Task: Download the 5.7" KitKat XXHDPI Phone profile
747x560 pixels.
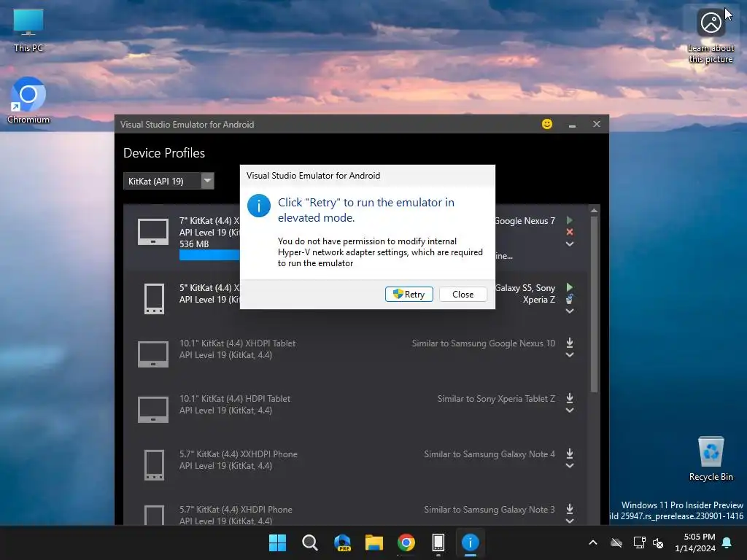Action: coord(569,454)
